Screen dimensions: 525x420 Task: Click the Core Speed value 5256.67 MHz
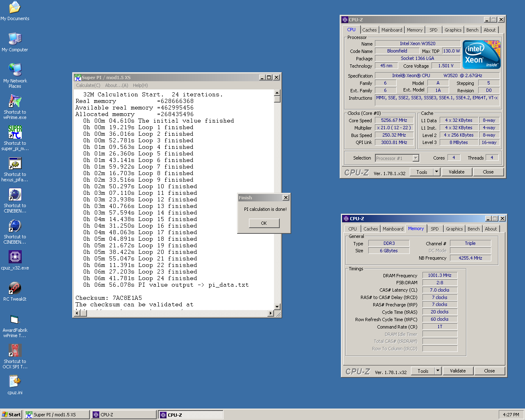pos(394,121)
